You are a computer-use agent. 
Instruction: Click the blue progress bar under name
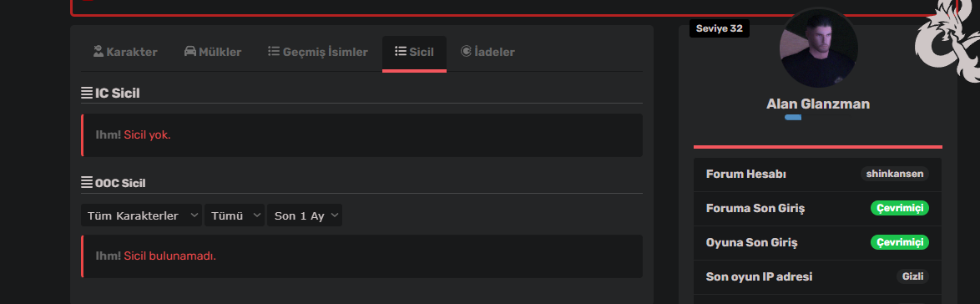point(793,117)
